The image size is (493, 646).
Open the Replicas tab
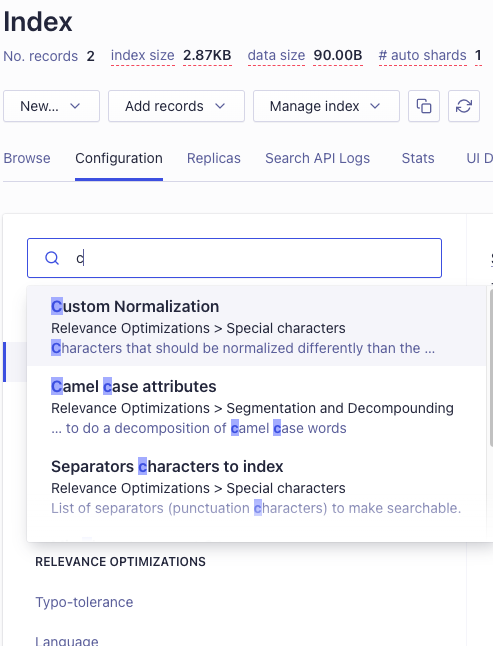[x=214, y=158]
